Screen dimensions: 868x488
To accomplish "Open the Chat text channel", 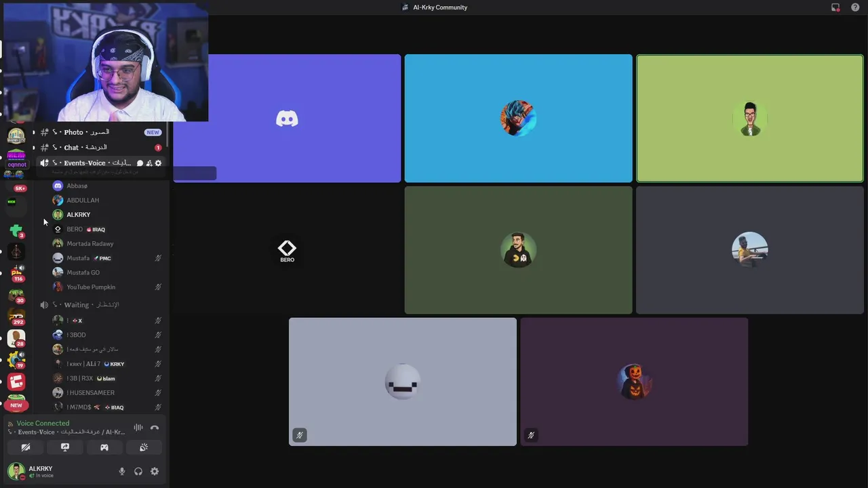I will (100, 147).
